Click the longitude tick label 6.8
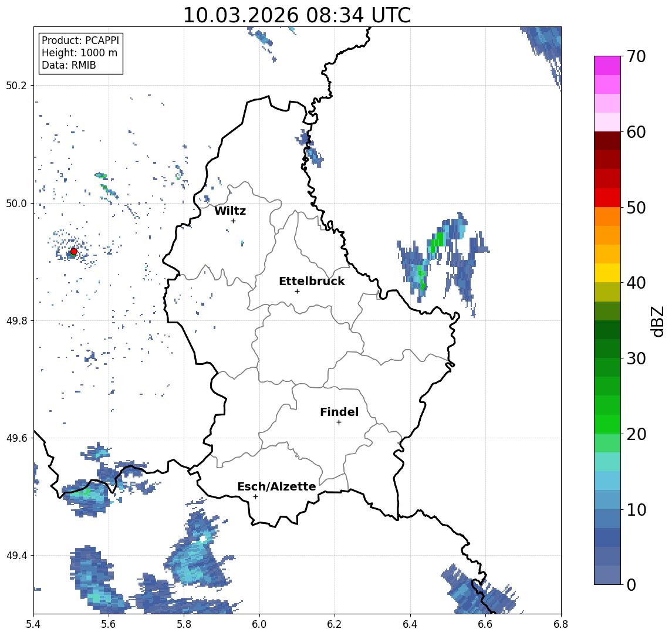The image size is (672, 636). [560, 624]
